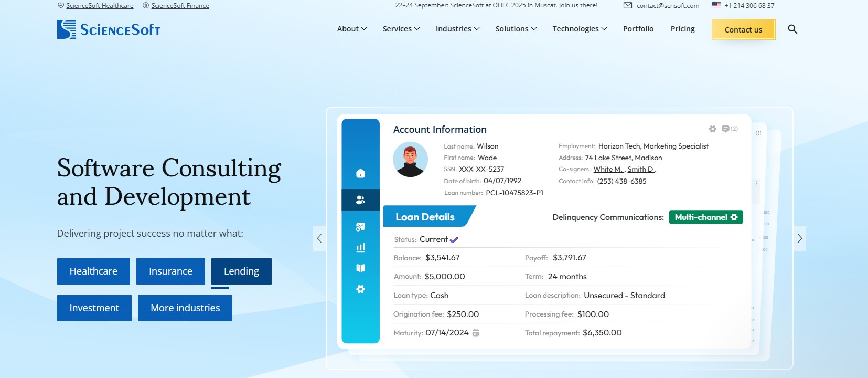Click the bar chart icon in sidebar
This screenshot has height=378, width=868.
tap(360, 247)
